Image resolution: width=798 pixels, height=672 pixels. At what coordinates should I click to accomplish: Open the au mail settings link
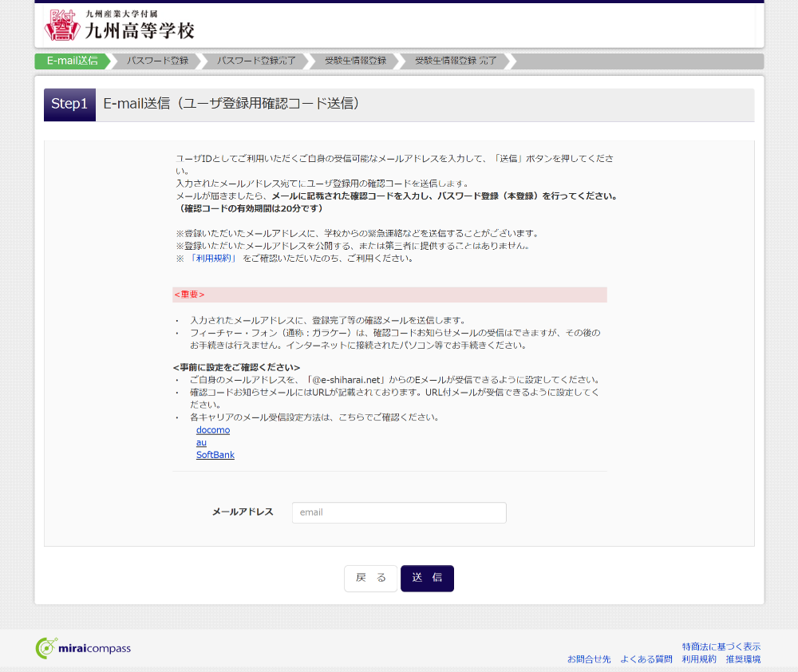201,442
